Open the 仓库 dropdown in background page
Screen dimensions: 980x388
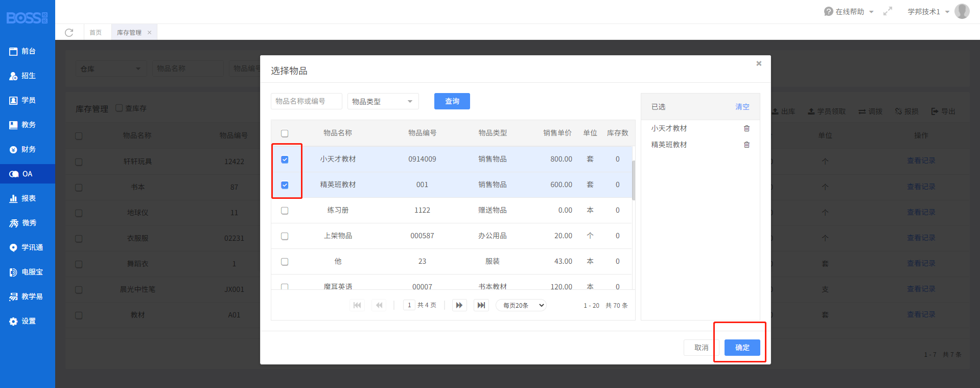111,69
